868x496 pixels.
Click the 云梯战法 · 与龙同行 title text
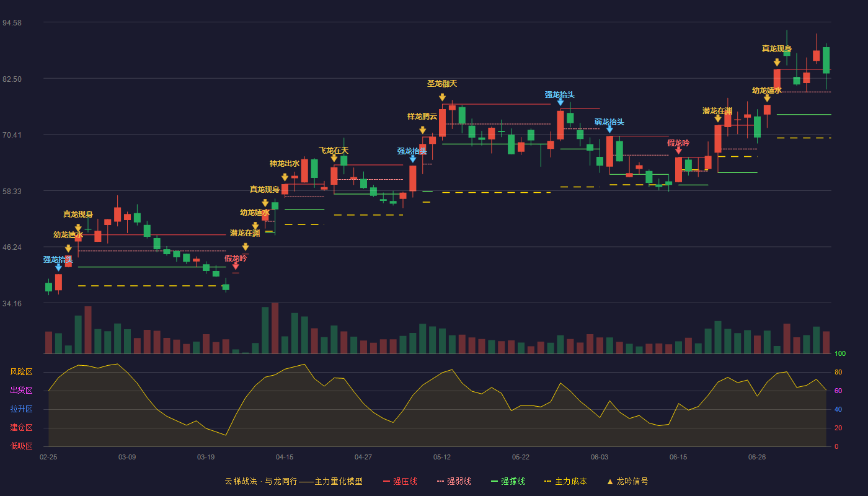(260, 481)
